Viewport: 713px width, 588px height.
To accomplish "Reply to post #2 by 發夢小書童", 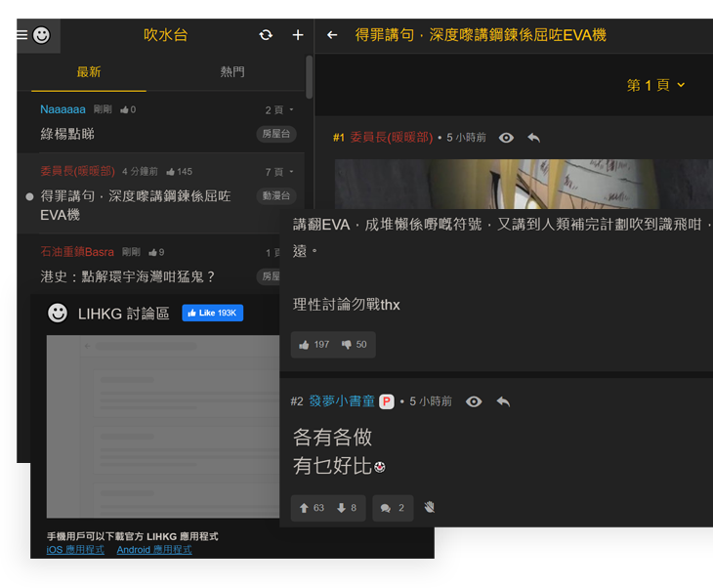I will point(503,401).
